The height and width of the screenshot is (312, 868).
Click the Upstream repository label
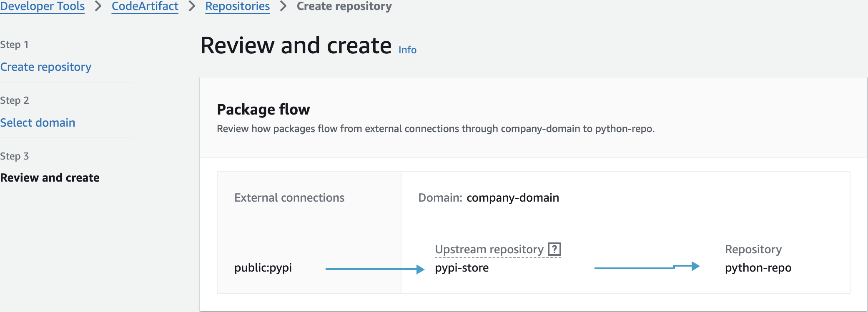489,249
